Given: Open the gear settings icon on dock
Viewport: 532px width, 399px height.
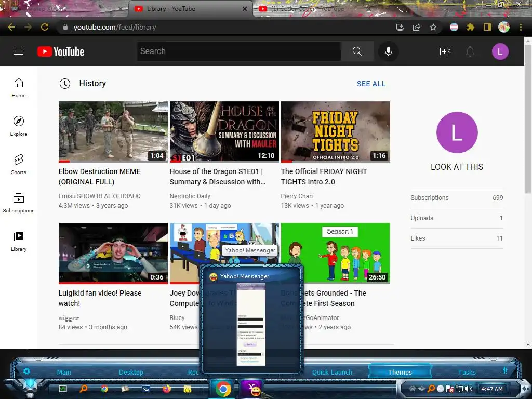Looking at the screenshot, I should (26, 371).
